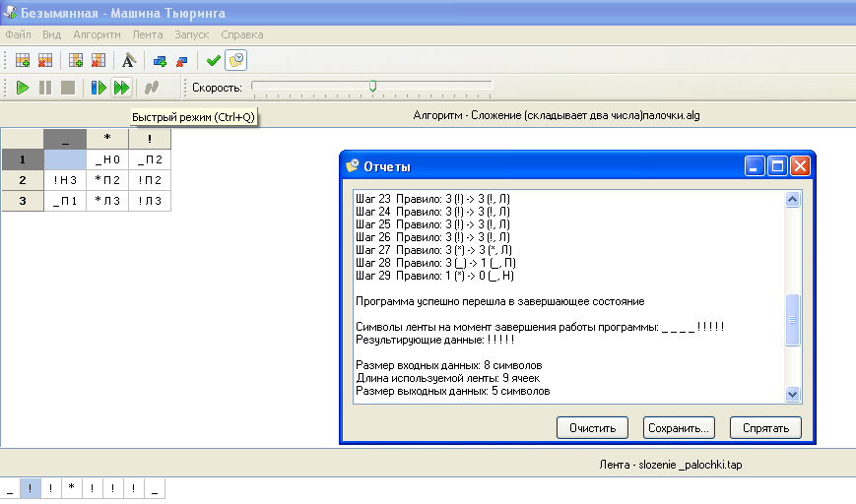Viewport: 856px width, 504px height.
Task: Select row header 2 in rule table
Action: click(23, 180)
